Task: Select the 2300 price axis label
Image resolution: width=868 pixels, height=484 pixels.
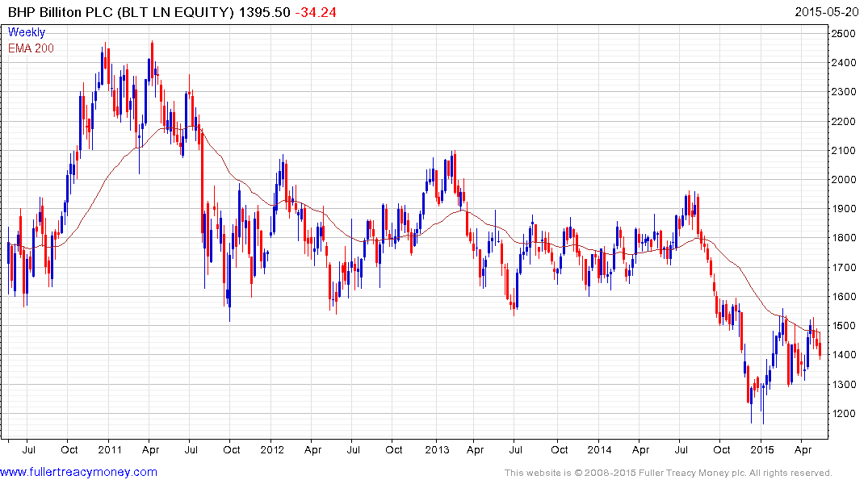Action: pos(844,92)
